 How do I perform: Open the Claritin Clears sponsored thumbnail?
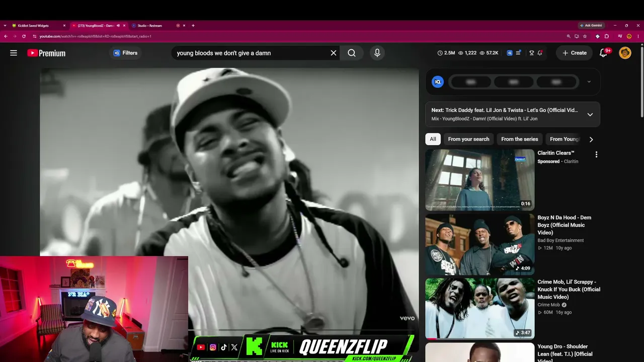(480, 179)
